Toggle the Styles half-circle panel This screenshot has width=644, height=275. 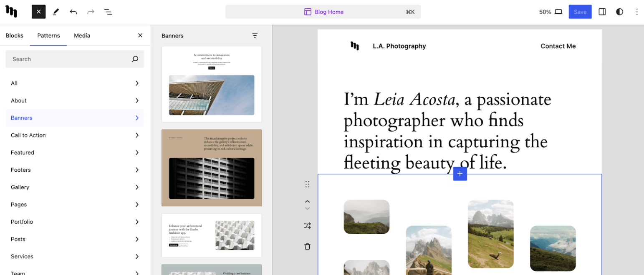click(x=619, y=12)
